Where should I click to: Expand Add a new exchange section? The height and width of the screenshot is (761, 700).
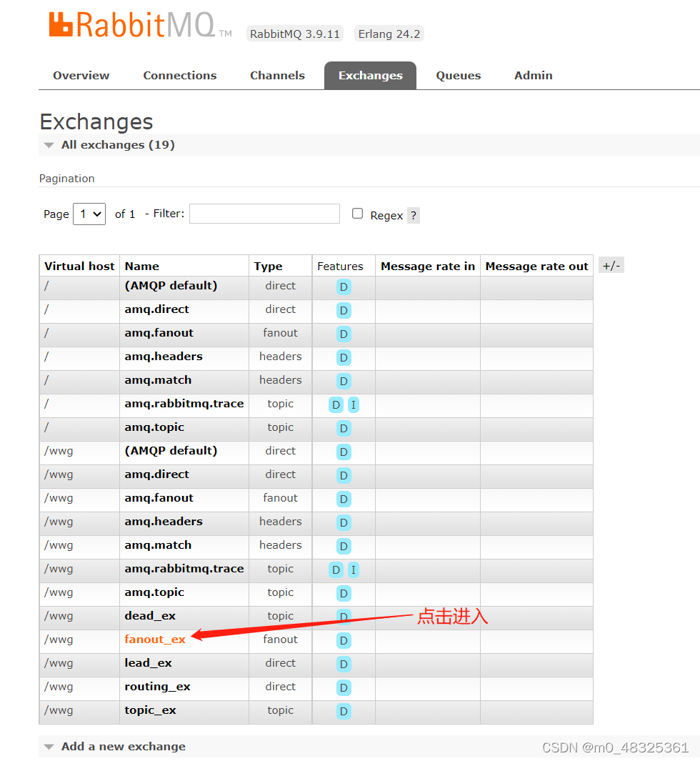124,747
